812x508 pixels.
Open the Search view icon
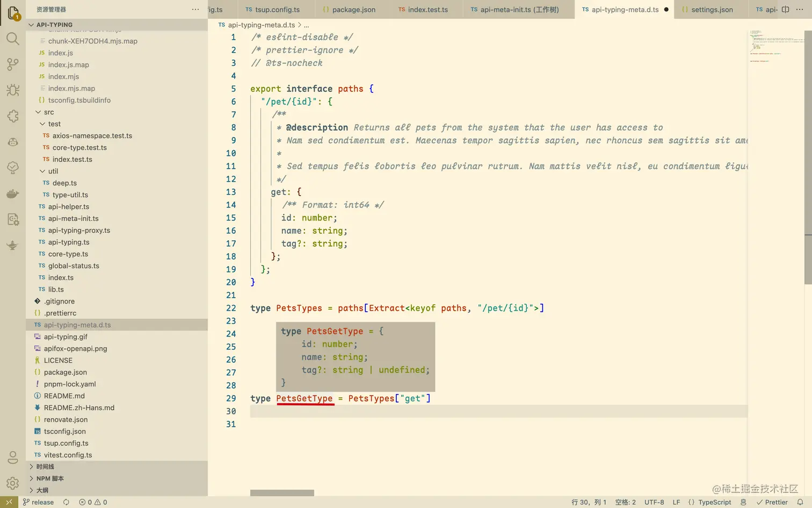[x=13, y=39]
